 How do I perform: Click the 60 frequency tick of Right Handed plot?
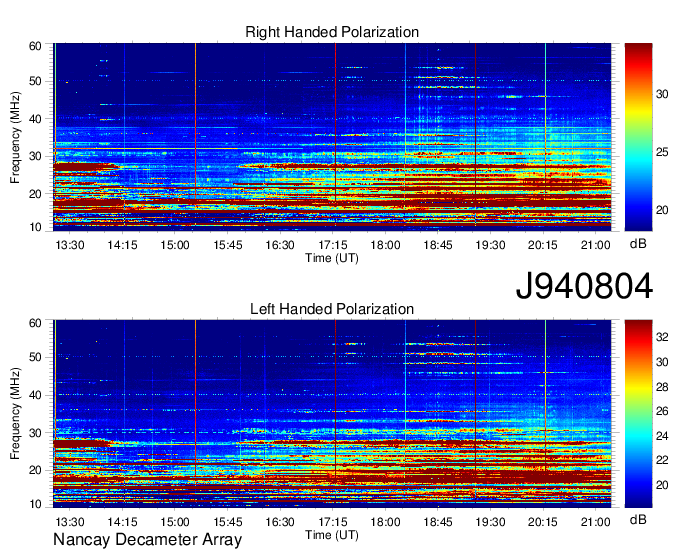[x=35, y=46]
